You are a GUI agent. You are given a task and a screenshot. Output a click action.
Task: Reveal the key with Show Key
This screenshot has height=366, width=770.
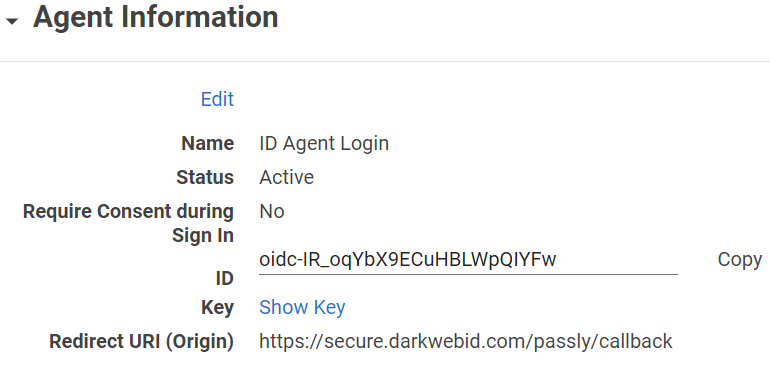click(302, 308)
